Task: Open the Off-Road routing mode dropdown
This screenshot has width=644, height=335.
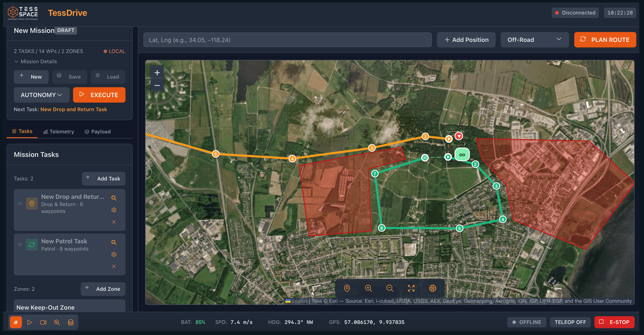Action: [534, 40]
